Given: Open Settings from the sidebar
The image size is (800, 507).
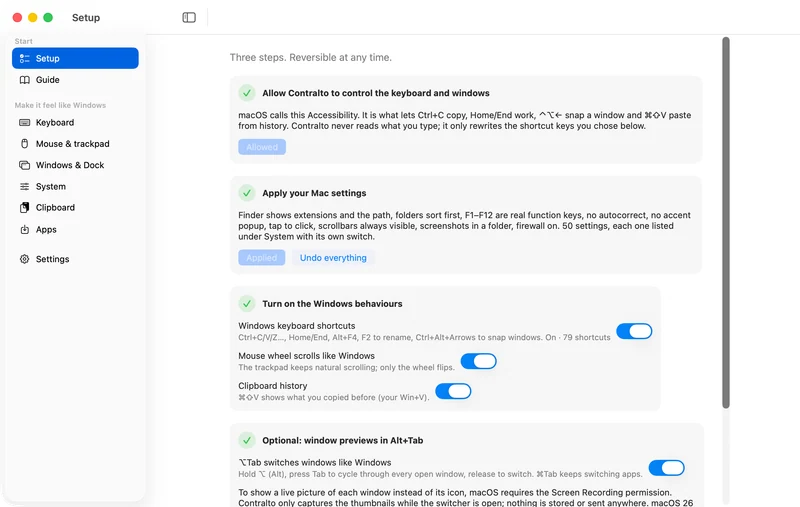Looking at the screenshot, I should pyautogui.click(x=75, y=259).
